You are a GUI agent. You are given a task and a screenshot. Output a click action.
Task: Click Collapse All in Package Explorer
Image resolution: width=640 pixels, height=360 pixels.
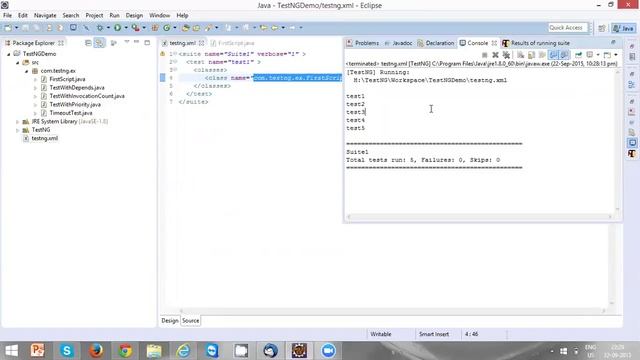point(88,43)
